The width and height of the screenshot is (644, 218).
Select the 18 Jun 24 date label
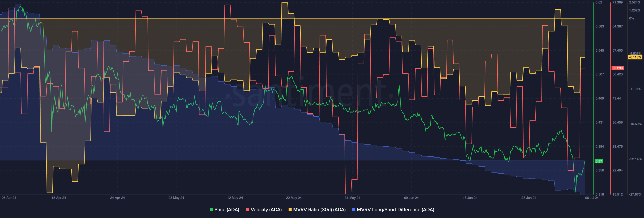470,198
